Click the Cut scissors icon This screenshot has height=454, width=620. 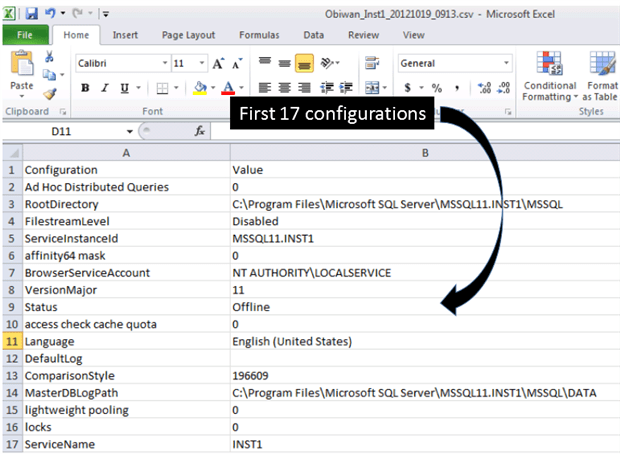point(49,57)
